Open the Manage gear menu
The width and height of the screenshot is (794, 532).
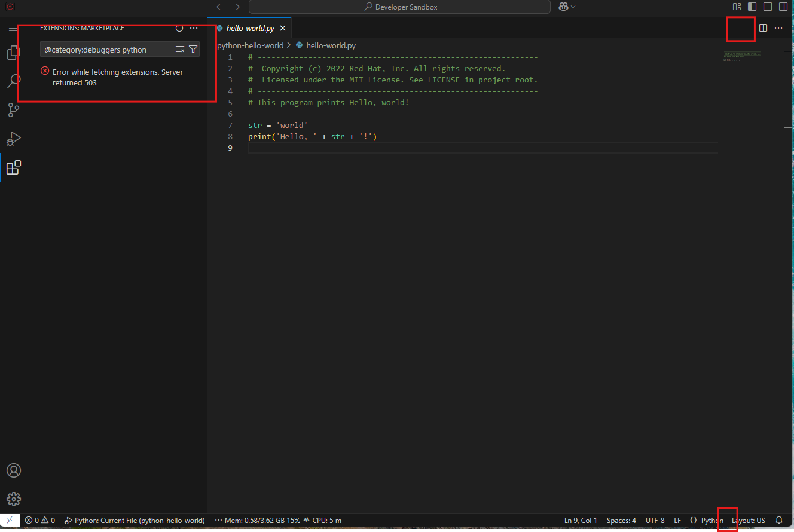pyautogui.click(x=13, y=499)
